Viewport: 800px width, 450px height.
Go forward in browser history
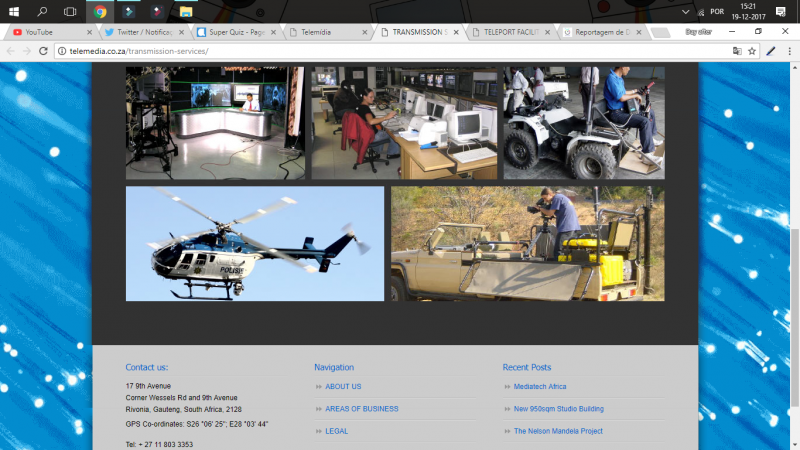point(27,51)
